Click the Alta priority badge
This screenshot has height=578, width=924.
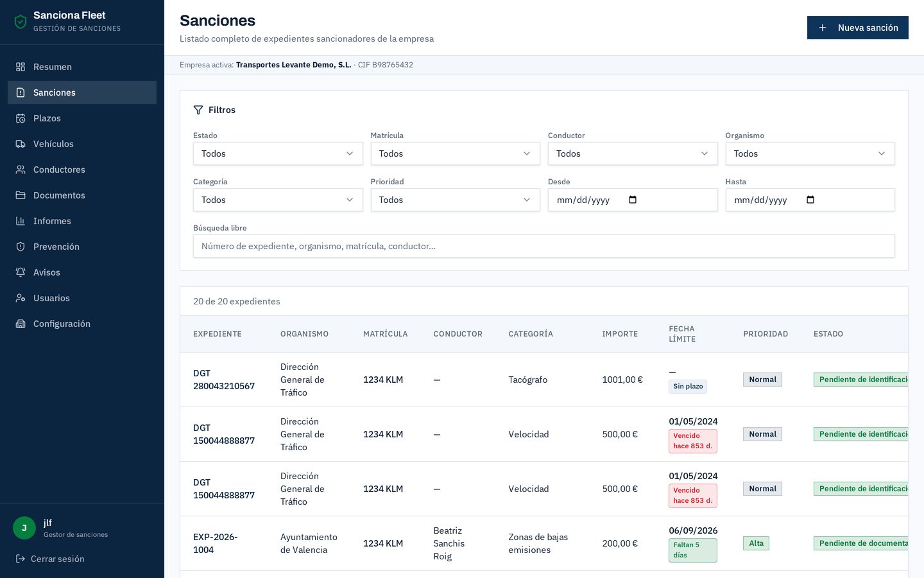pos(757,543)
